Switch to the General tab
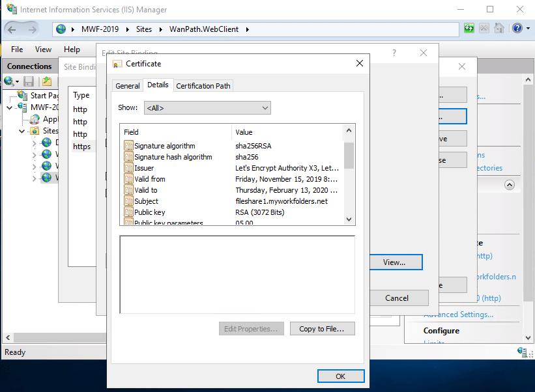This screenshot has width=535, height=392. click(127, 86)
